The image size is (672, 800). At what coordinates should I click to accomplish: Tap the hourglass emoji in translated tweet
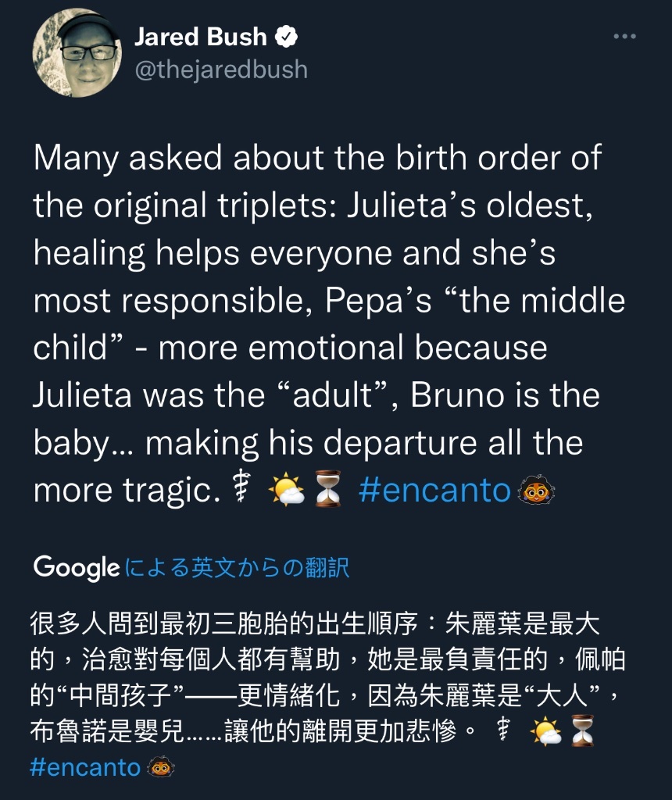[x=582, y=730]
